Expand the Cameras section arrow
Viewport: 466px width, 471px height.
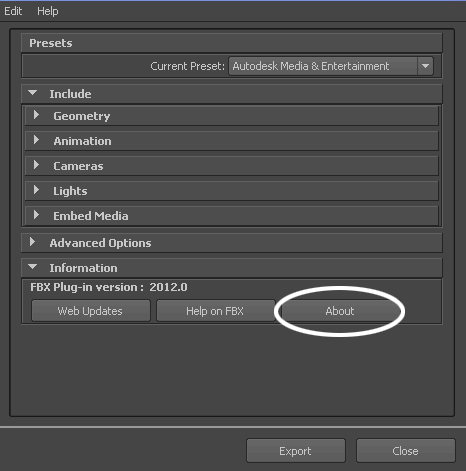click(x=36, y=165)
